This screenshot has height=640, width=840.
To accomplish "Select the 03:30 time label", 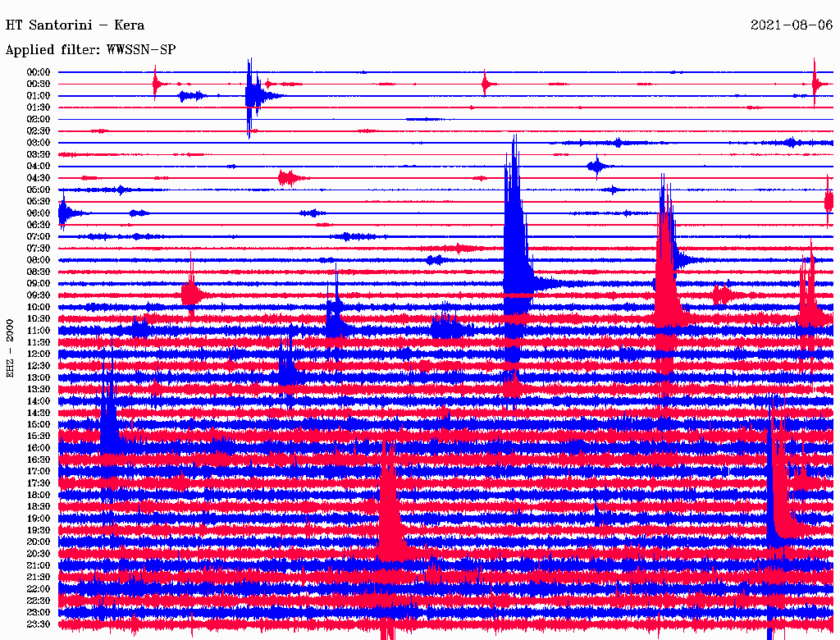I will tap(39, 155).
